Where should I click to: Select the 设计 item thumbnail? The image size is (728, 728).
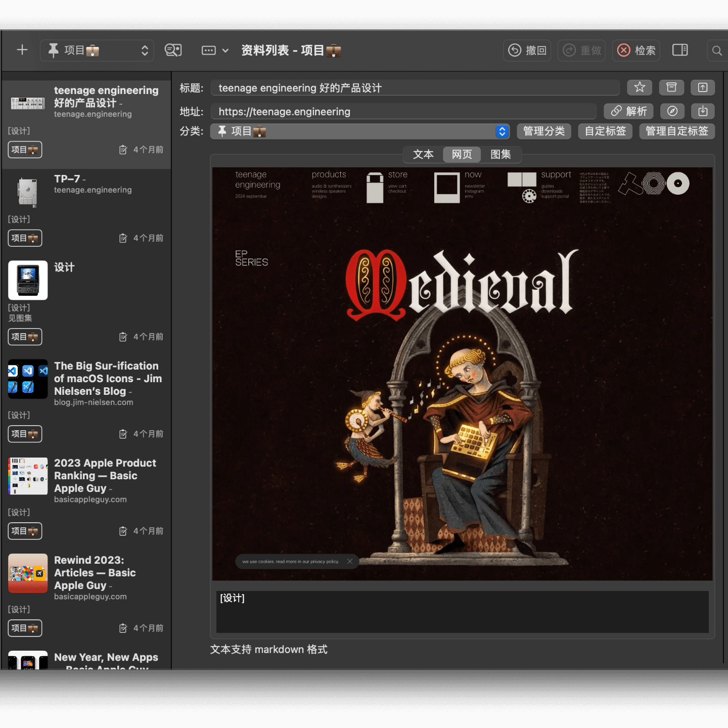pyautogui.click(x=28, y=280)
